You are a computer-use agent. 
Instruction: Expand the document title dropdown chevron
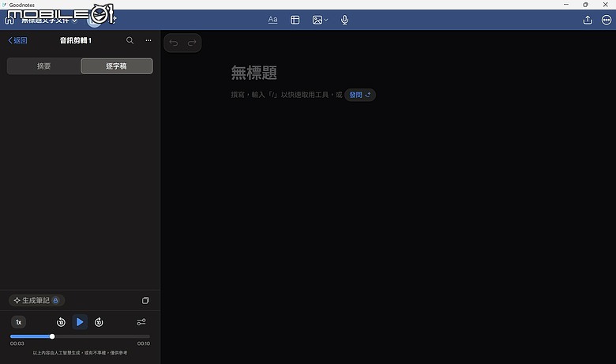point(75,21)
